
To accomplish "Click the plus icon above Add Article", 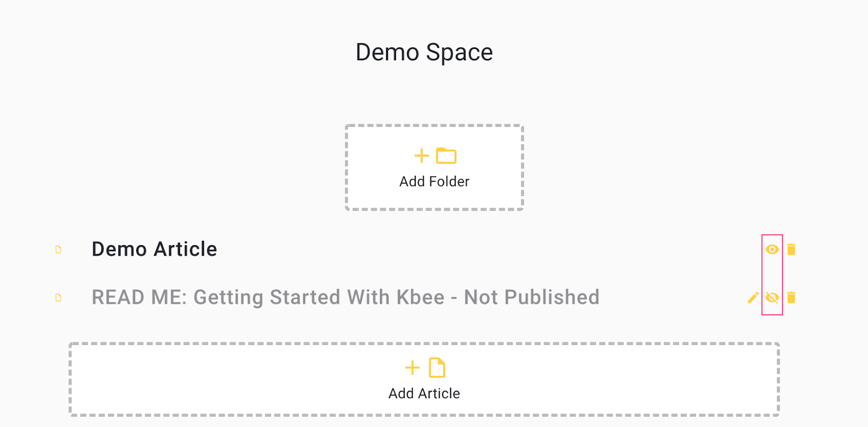I will pyautogui.click(x=412, y=368).
